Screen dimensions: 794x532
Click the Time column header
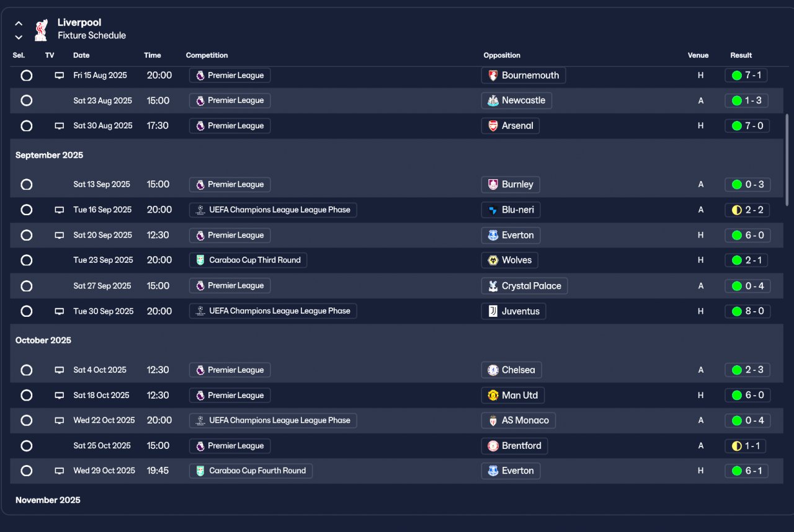pyautogui.click(x=153, y=55)
